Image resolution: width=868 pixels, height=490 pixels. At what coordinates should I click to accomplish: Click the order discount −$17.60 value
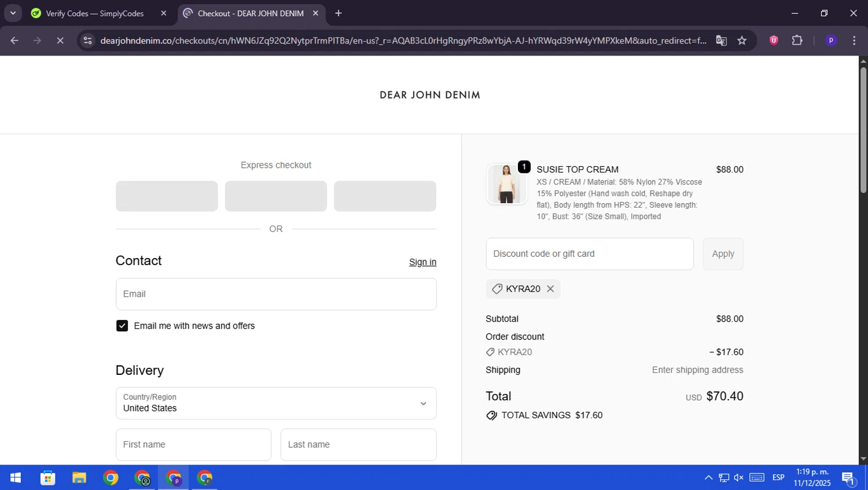(726, 352)
